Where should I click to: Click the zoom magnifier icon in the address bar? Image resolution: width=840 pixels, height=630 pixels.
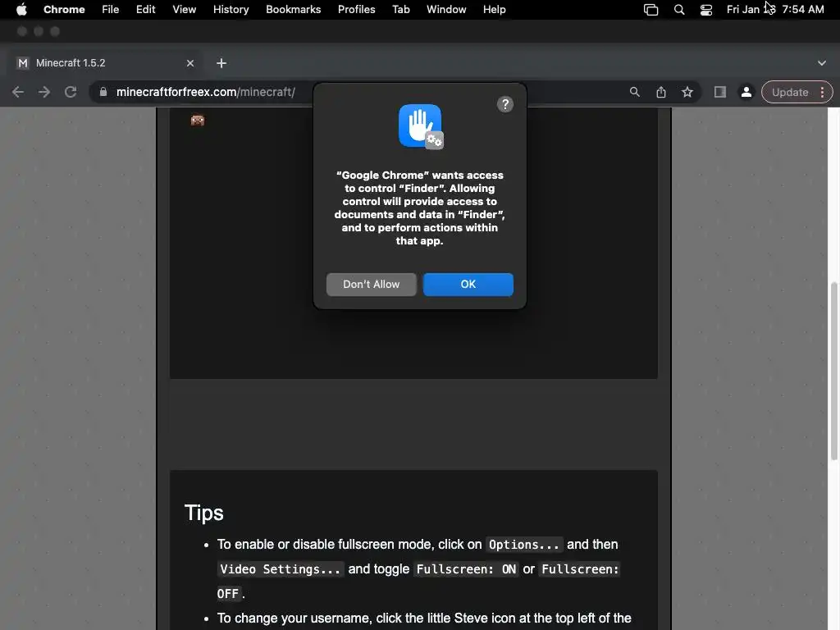(x=634, y=92)
